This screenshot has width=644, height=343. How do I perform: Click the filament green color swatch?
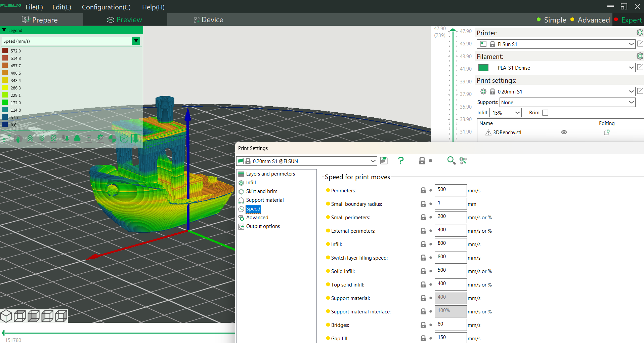click(x=483, y=68)
